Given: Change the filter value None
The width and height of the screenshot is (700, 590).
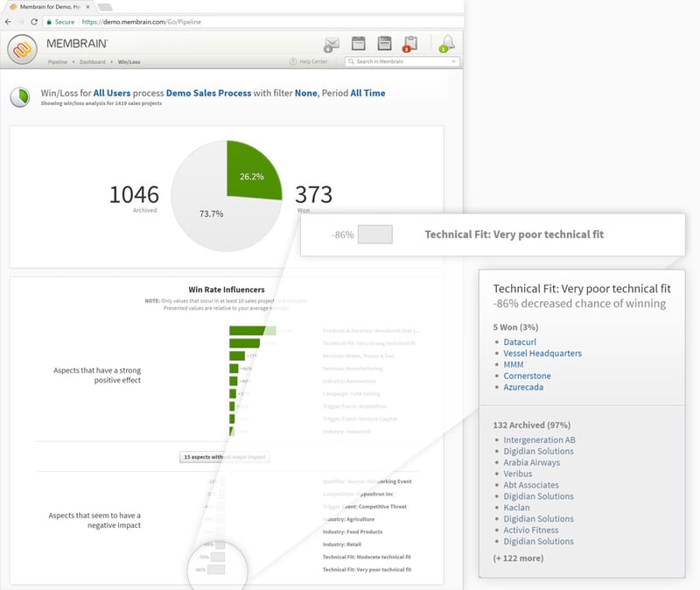Looking at the screenshot, I should (x=305, y=93).
